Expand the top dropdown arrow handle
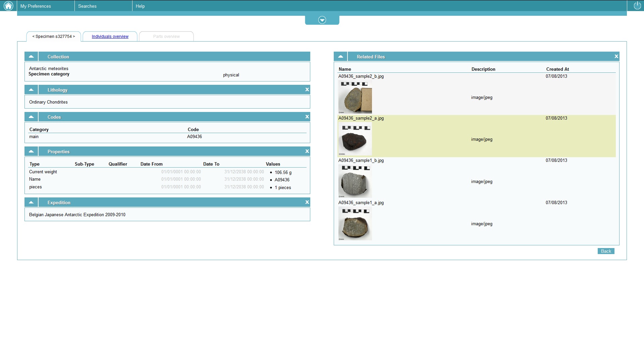 (x=322, y=20)
